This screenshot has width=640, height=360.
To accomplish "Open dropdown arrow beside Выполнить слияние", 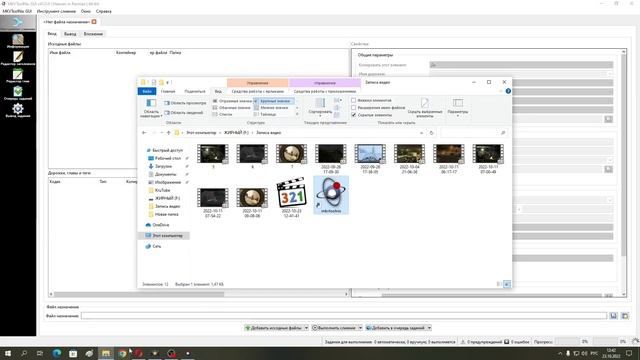I will pos(360,328).
